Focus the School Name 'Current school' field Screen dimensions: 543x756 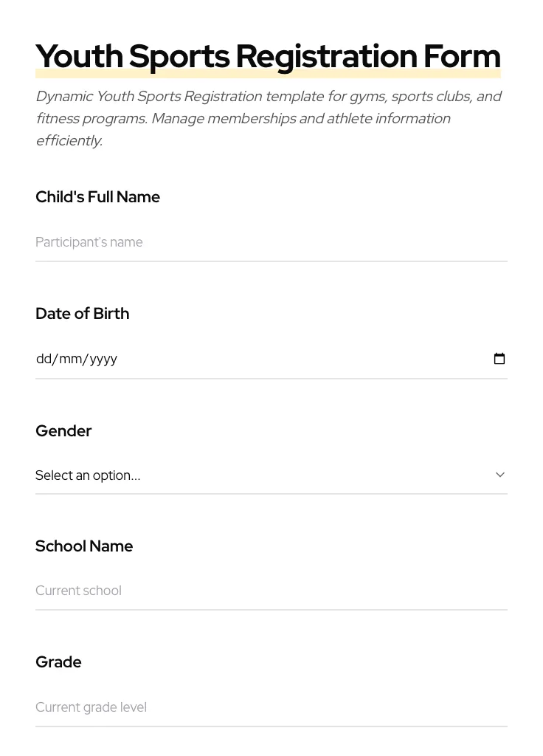tap(271, 591)
